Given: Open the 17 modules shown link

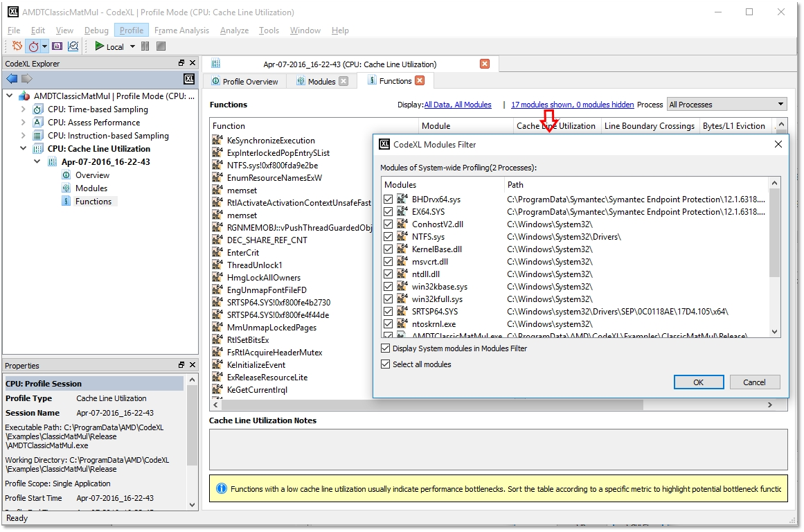Looking at the screenshot, I should coord(572,105).
